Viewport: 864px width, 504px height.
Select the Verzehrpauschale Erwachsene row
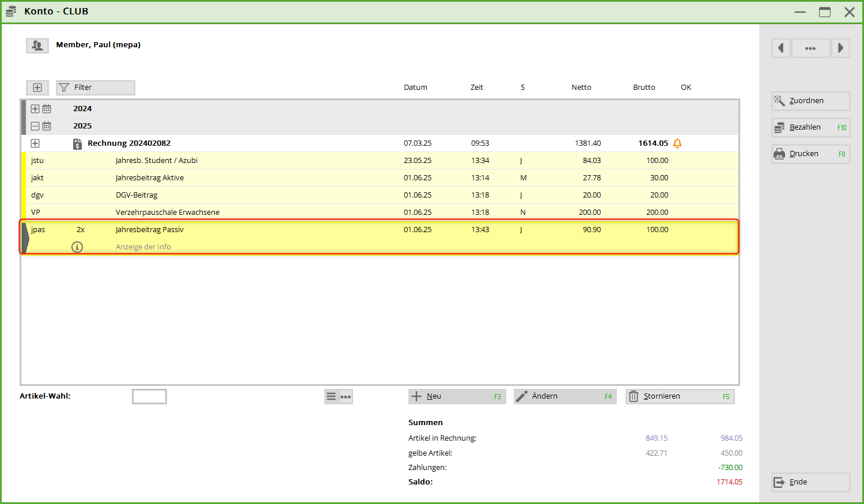pos(167,213)
